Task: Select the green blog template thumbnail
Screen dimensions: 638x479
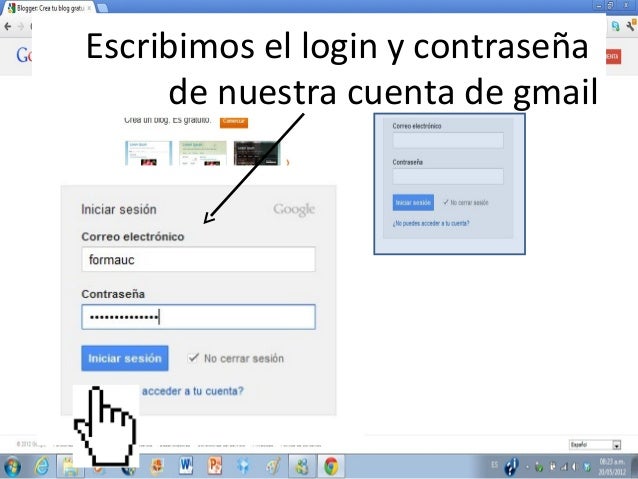Action: [x=203, y=153]
